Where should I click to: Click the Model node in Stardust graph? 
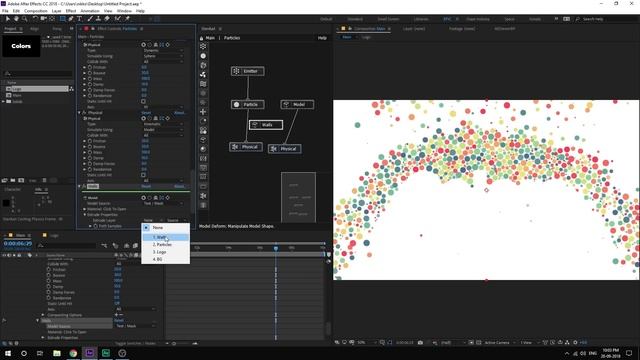298,104
